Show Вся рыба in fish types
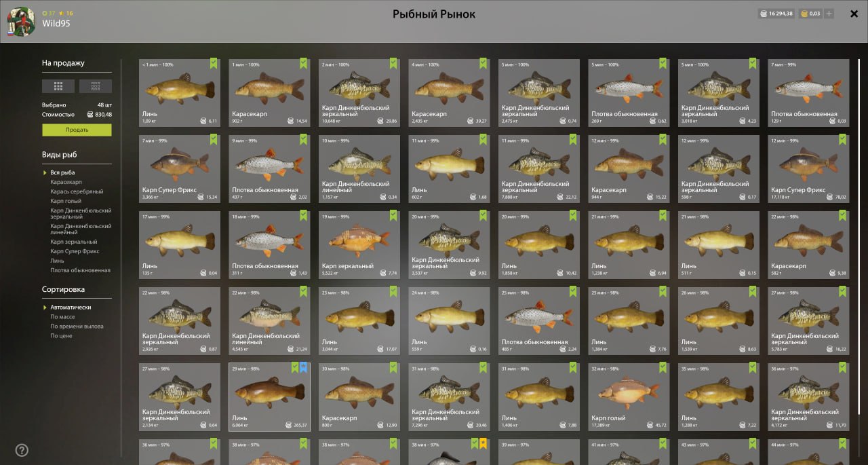Image resolution: width=868 pixels, height=465 pixels. (62, 172)
